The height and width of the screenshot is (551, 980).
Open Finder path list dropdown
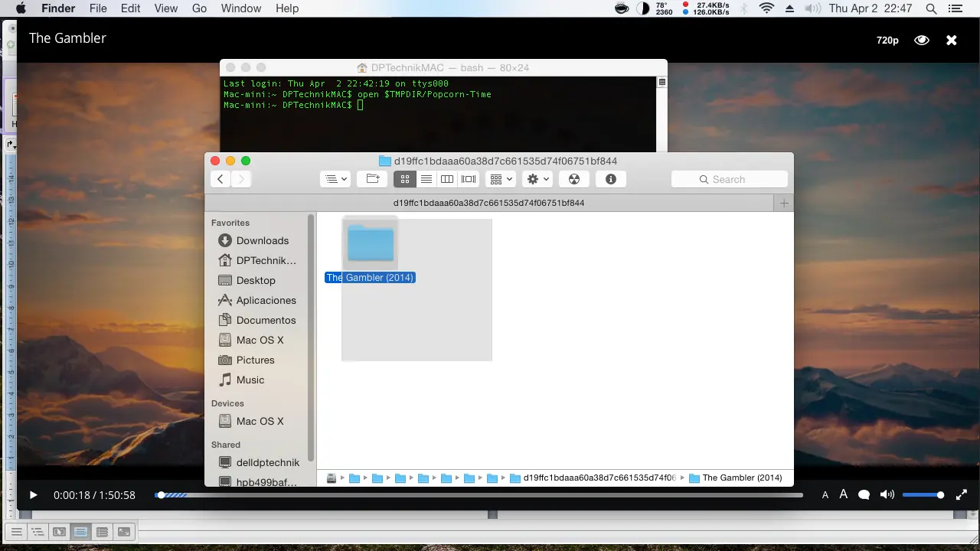(x=335, y=179)
